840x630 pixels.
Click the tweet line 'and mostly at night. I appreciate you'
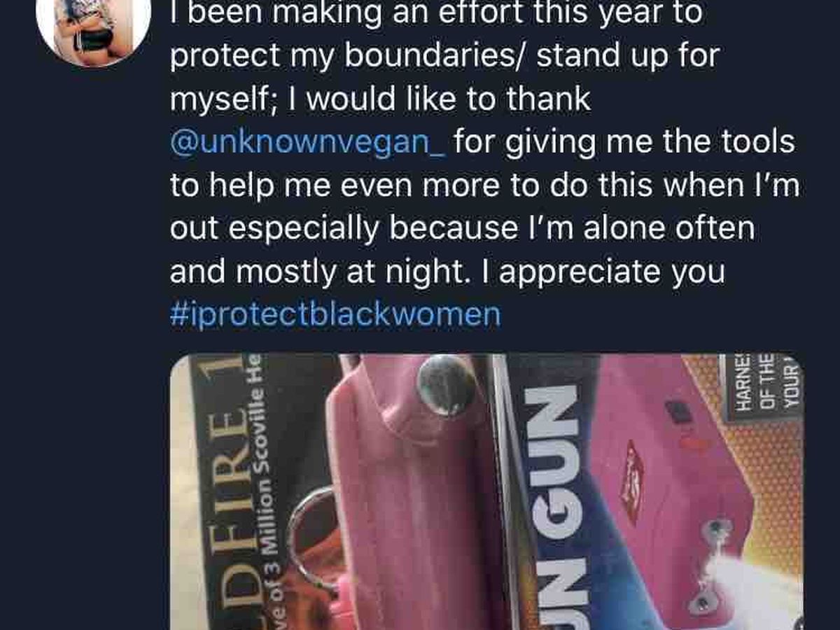point(447,272)
